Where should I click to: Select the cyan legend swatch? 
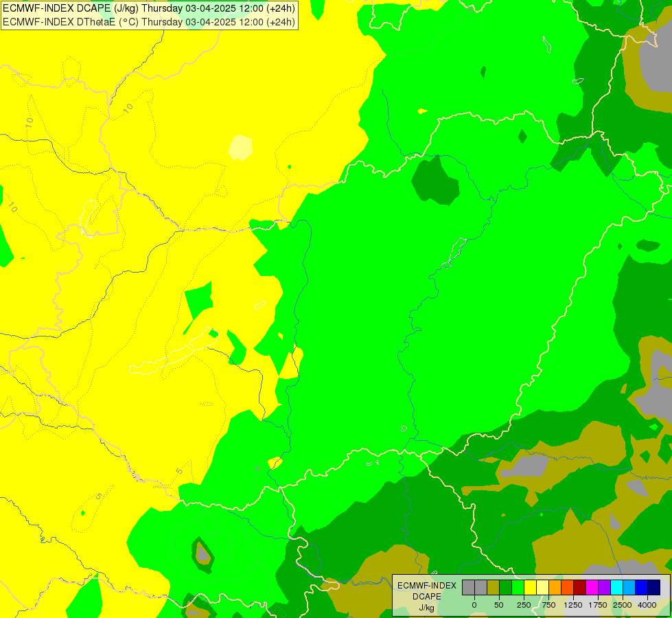[616, 587]
